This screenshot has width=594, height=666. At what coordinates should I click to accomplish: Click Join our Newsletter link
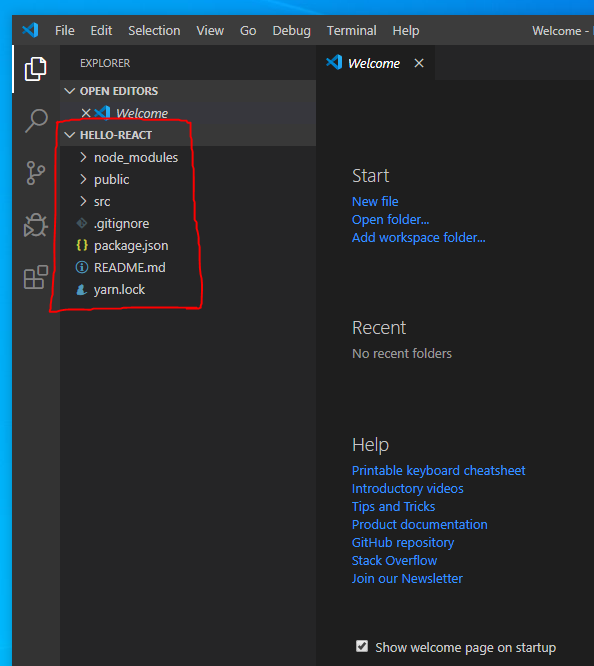click(407, 579)
